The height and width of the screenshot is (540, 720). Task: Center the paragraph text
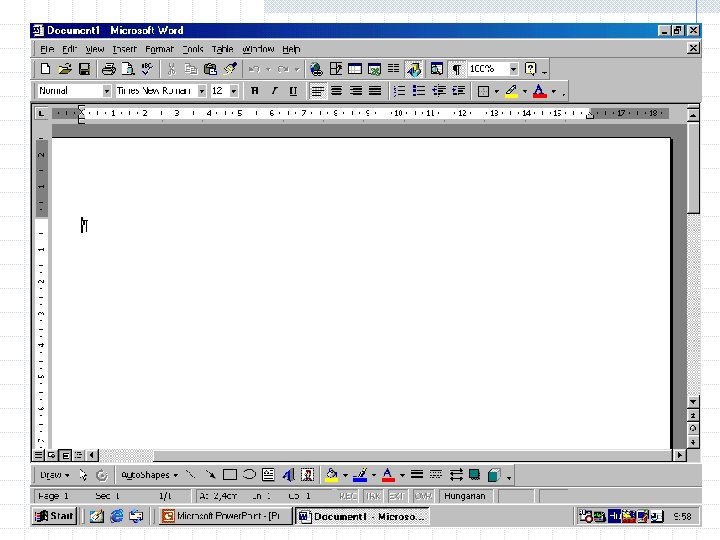pos(337,91)
